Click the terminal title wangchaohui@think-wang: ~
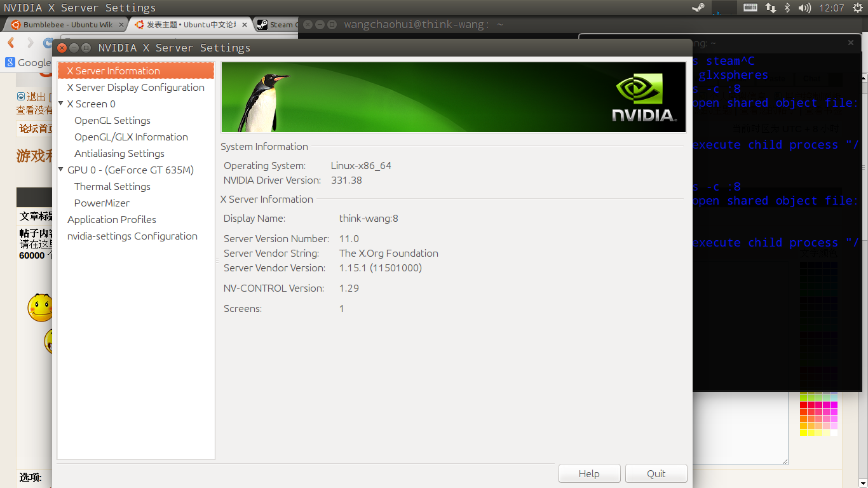Image resolution: width=868 pixels, height=488 pixels. [x=424, y=24]
